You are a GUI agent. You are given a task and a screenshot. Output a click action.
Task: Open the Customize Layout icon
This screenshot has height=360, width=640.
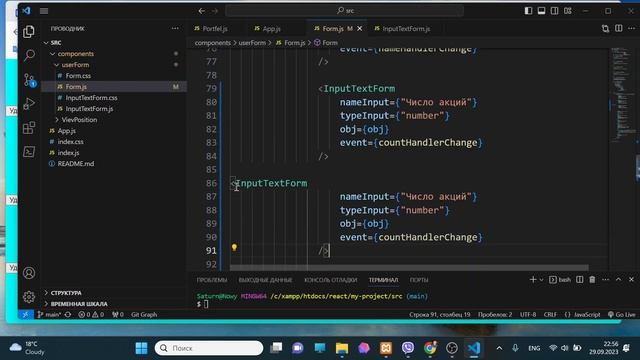568,11
